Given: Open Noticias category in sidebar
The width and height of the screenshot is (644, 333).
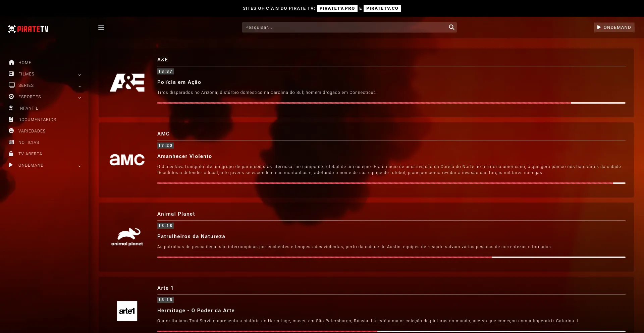Looking at the screenshot, I should click(29, 143).
